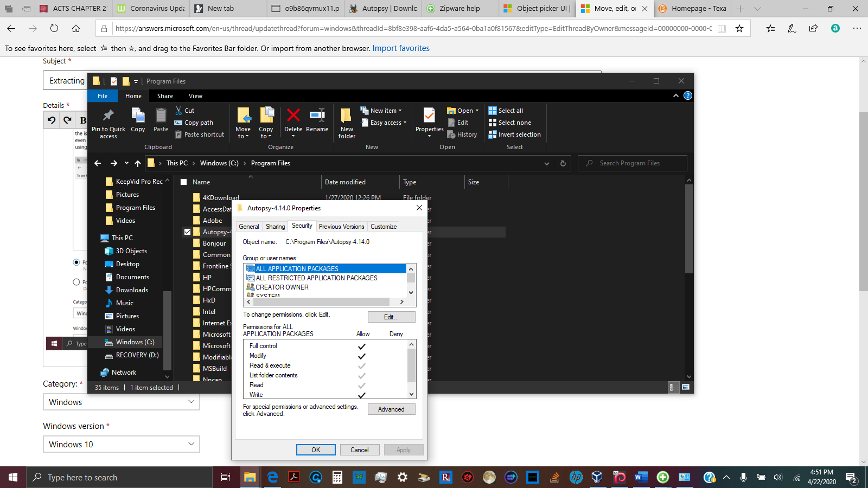Click the Pin to Quick access icon
Viewport: 868px width, 488px height.
tap(108, 115)
